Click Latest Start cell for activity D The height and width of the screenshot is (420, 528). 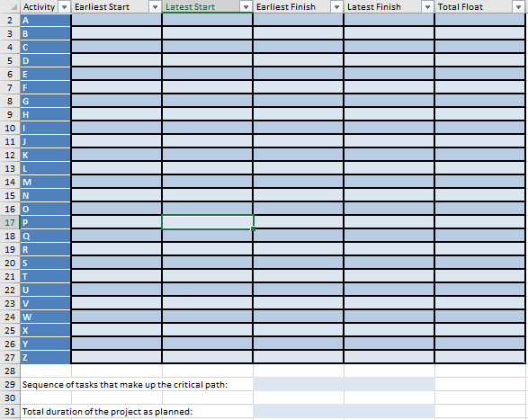click(x=208, y=60)
